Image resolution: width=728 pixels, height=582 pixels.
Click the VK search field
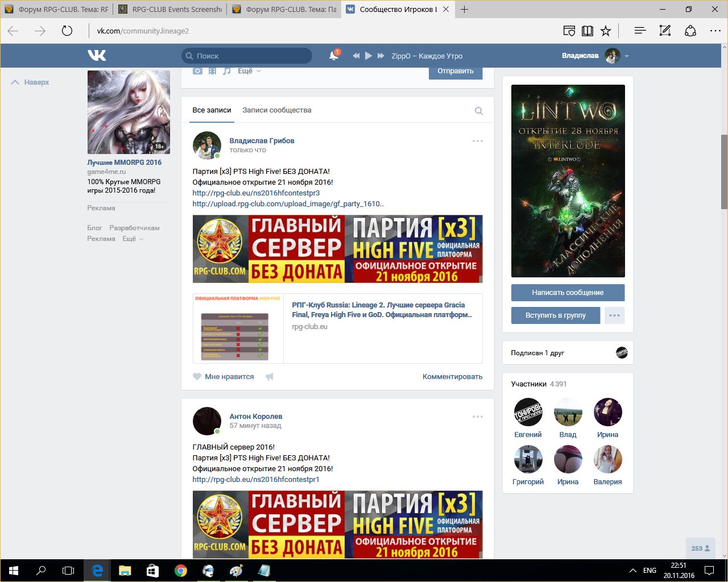[246, 56]
